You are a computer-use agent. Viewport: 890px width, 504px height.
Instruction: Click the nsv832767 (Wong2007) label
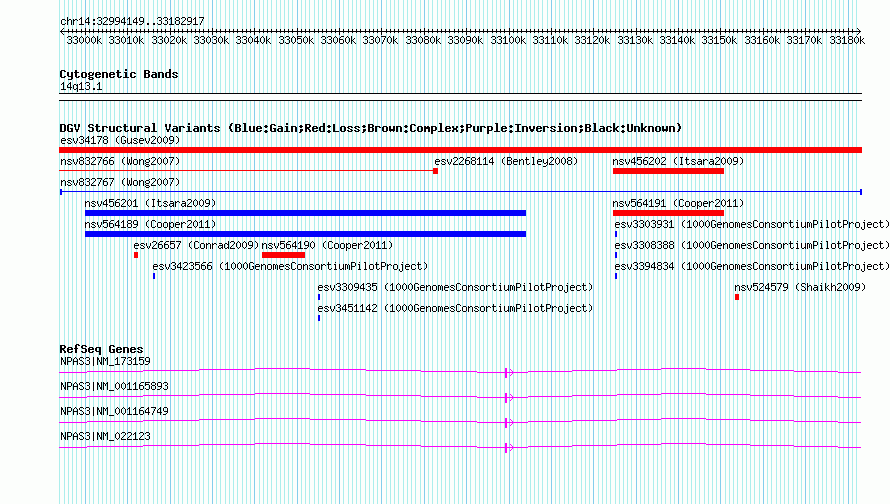pyautogui.click(x=120, y=182)
